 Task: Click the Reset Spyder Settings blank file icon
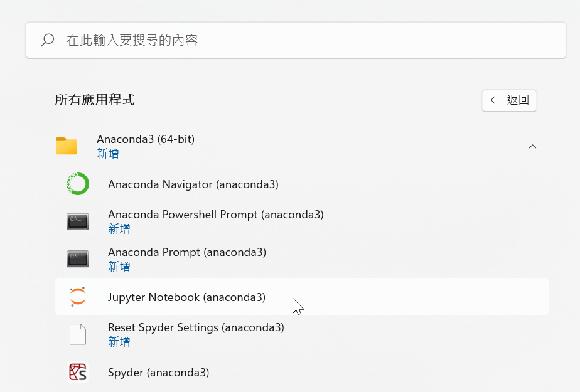click(78, 334)
